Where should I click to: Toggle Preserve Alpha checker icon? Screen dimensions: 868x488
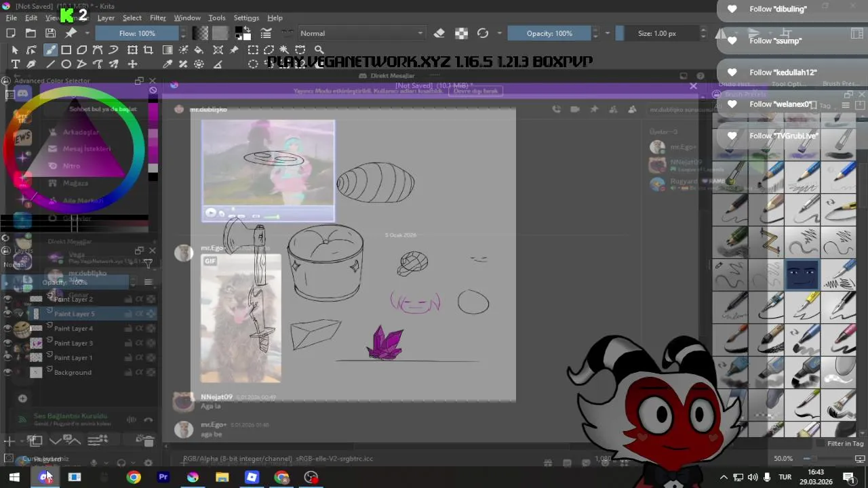461,33
